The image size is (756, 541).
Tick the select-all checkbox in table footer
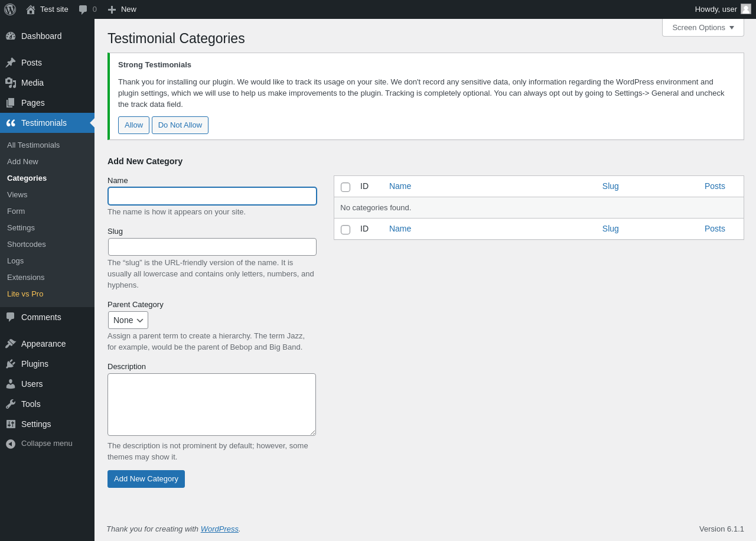pos(346,230)
